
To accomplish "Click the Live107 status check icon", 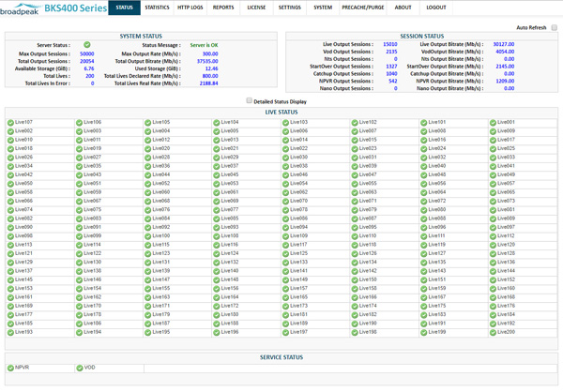I will click(x=10, y=123).
